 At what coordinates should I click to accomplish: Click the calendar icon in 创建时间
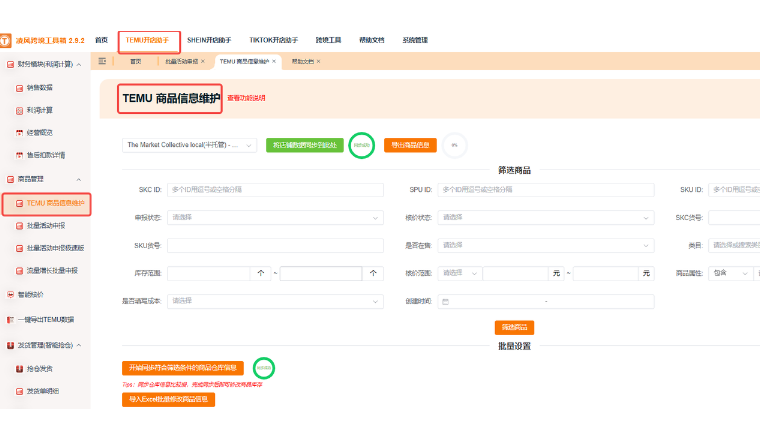click(x=445, y=301)
